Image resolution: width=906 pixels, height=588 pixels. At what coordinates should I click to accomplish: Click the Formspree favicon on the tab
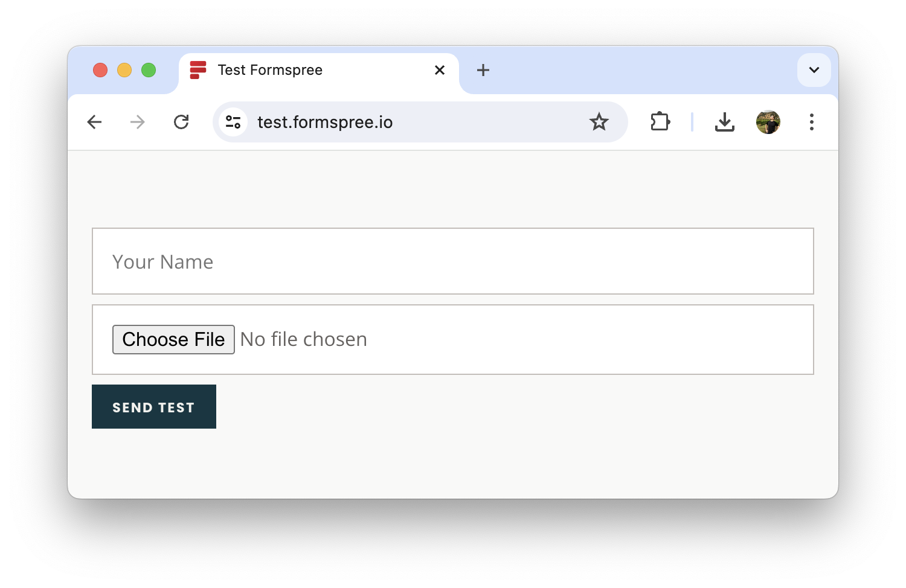197,70
